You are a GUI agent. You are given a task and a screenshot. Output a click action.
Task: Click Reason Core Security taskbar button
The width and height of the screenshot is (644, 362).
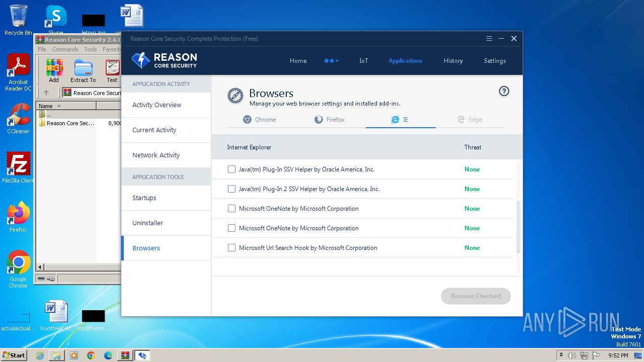pos(142,355)
